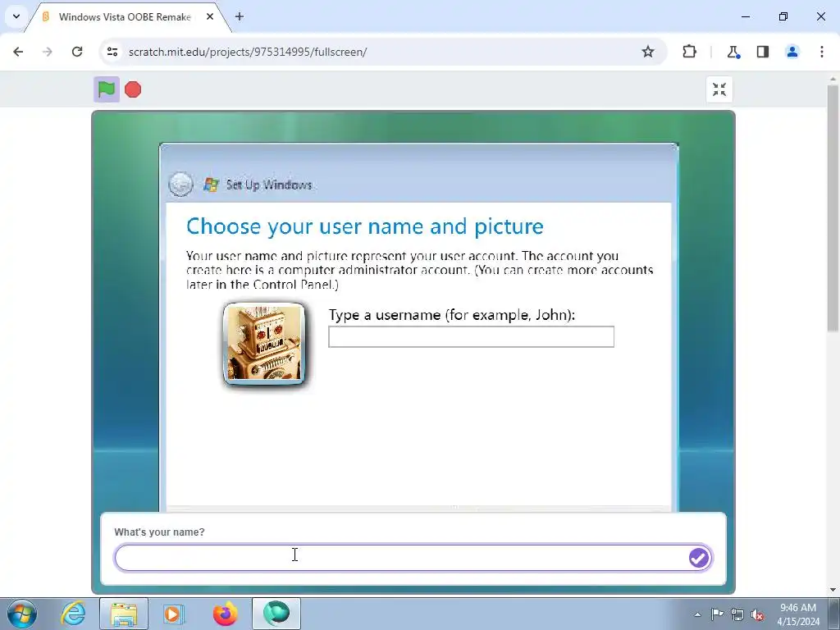Select the robot user account picture

click(x=264, y=344)
